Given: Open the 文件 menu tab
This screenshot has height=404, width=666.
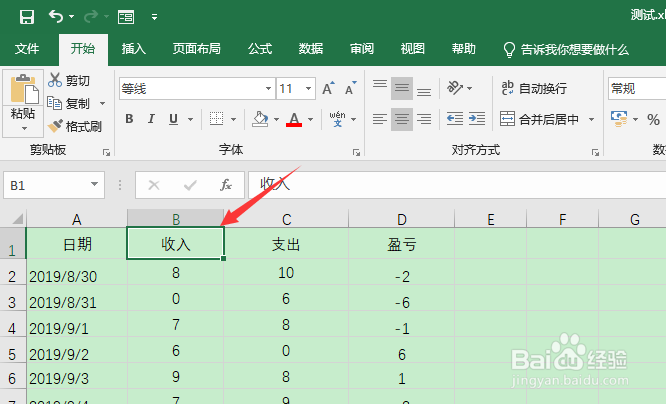Looking at the screenshot, I should tap(27, 49).
